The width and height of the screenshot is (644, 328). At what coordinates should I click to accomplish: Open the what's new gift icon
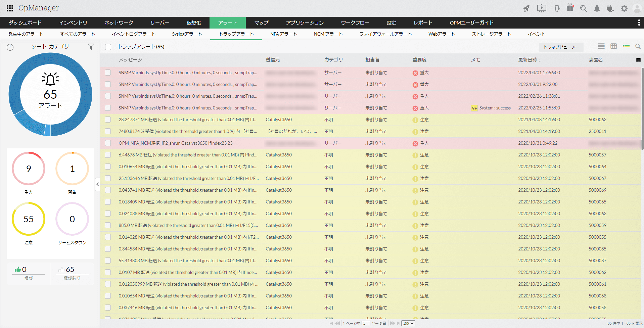[570, 8]
